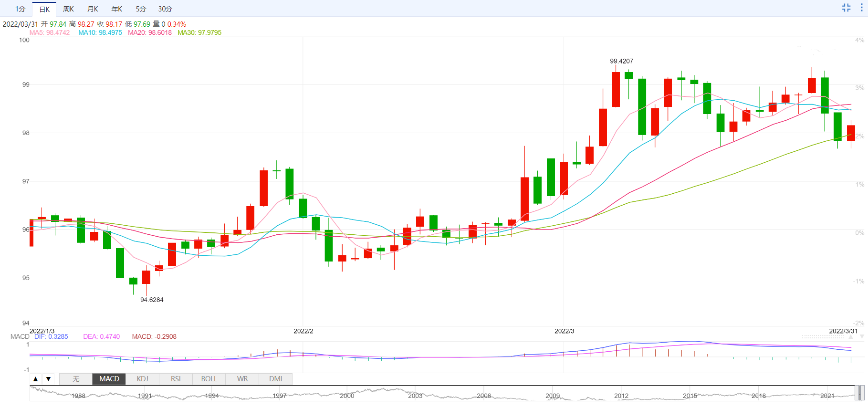
Task: Click the 1997 point on the overview timeline
Action: 280,396
